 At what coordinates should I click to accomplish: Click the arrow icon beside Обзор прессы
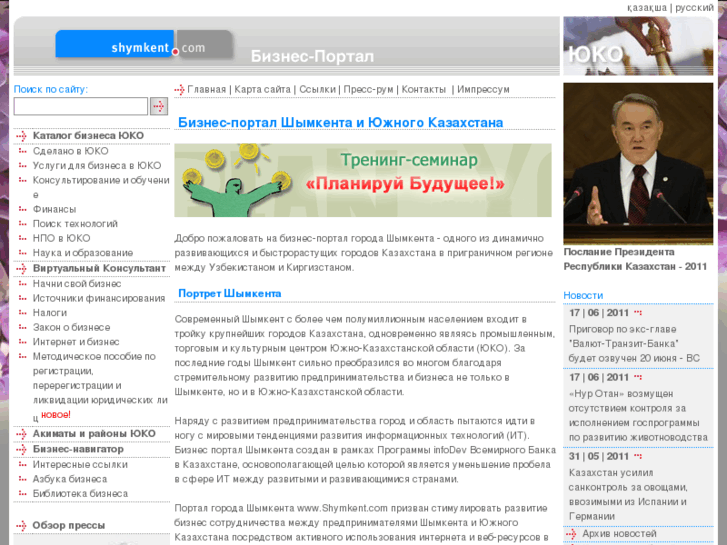point(21,526)
